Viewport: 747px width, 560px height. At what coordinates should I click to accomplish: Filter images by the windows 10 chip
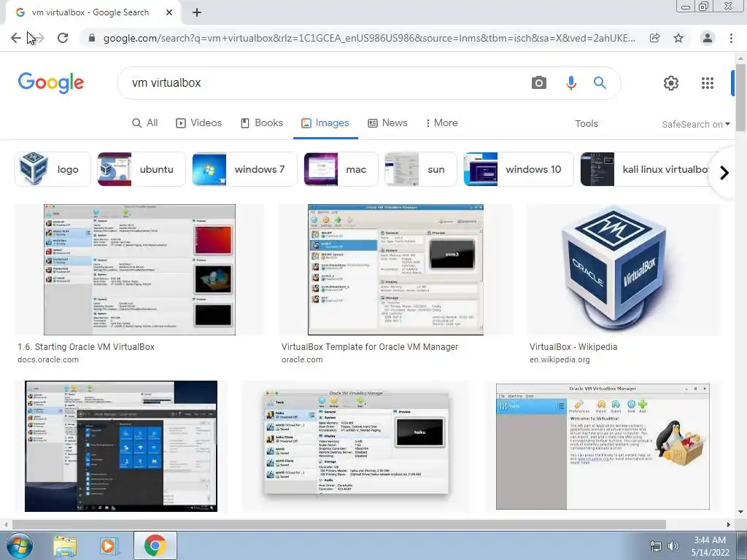(519, 169)
